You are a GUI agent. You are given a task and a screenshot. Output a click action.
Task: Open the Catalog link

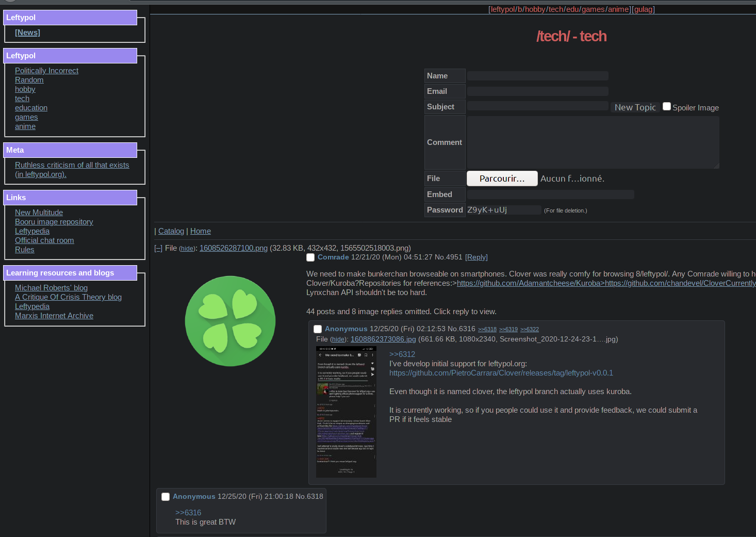(x=171, y=231)
